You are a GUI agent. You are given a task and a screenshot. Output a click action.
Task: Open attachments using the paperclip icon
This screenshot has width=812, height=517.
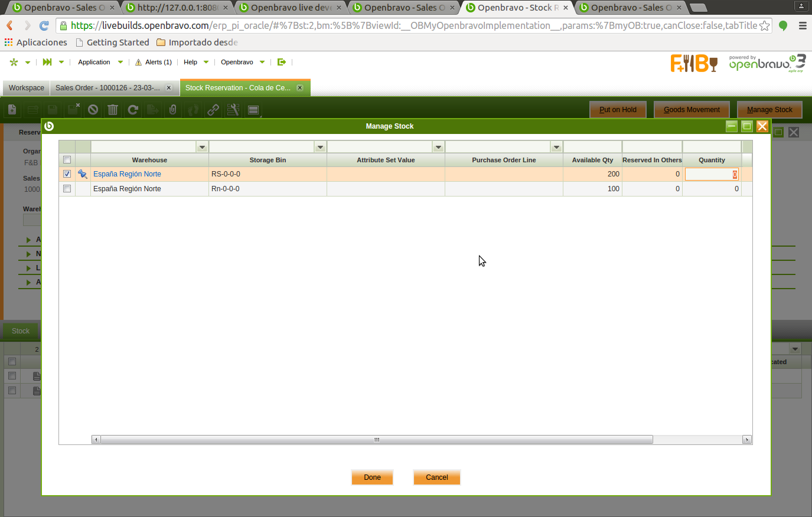[173, 109]
